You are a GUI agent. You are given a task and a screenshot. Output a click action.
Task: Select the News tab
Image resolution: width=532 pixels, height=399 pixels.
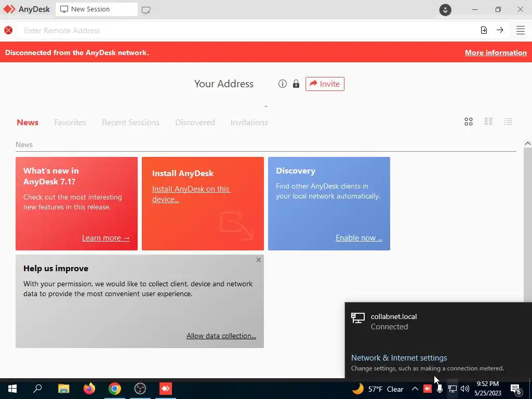(x=28, y=122)
